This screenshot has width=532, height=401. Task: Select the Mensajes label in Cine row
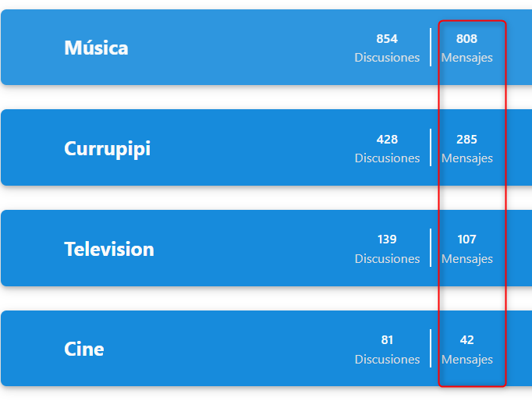point(466,360)
